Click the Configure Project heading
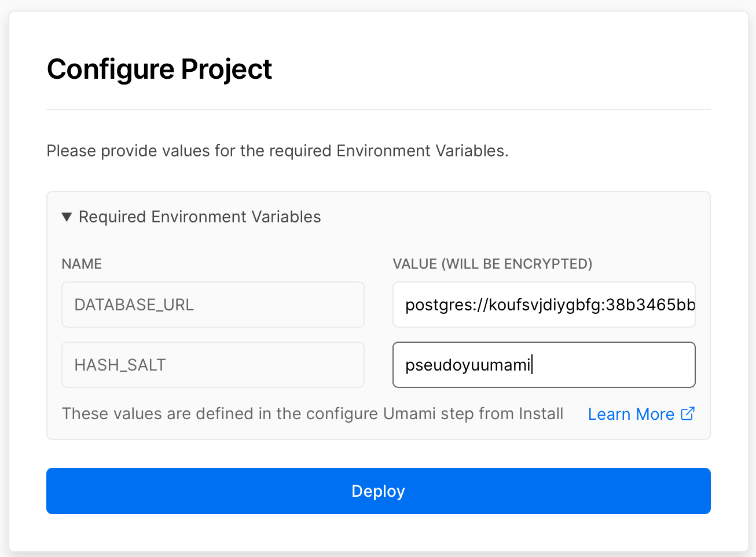756x557 pixels. 159,69
